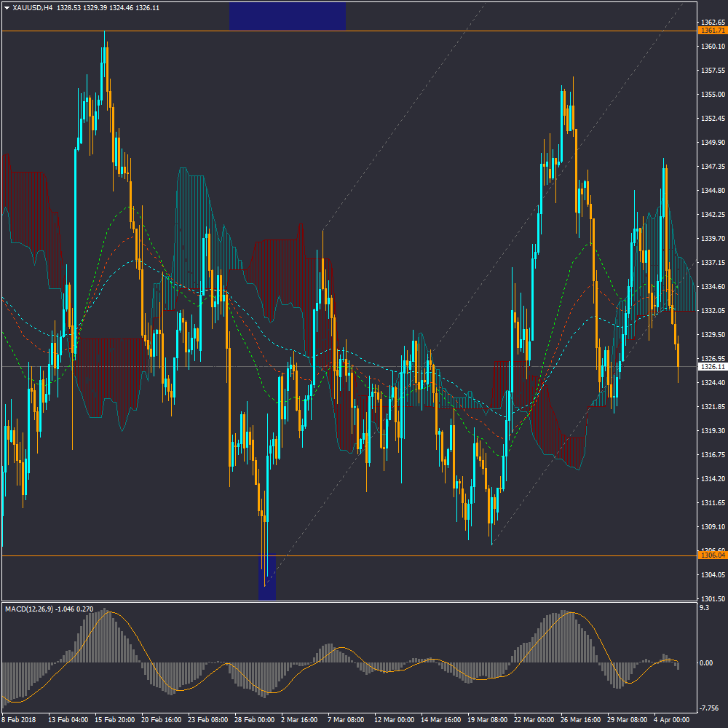The image size is (728, 728).
Task: Click the orange 1361.71 price tag
Action: [711, 31]
